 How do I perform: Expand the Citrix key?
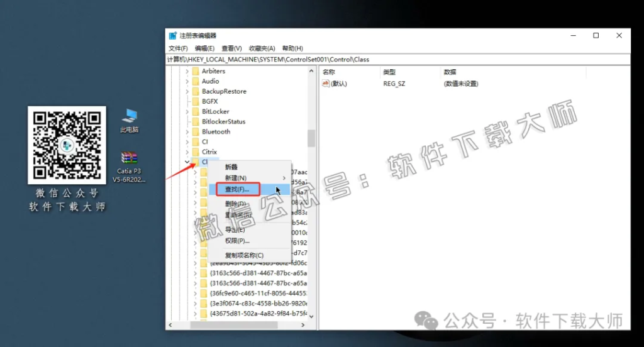click(187, 151)
